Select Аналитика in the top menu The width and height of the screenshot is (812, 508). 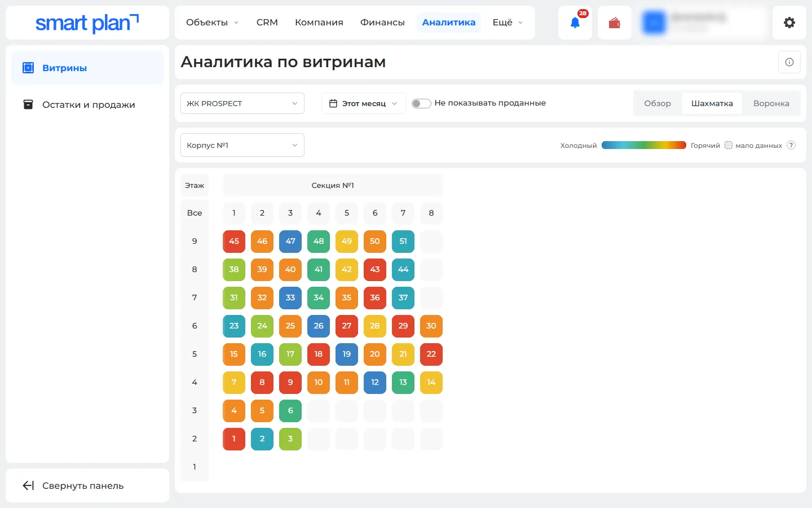449,23
